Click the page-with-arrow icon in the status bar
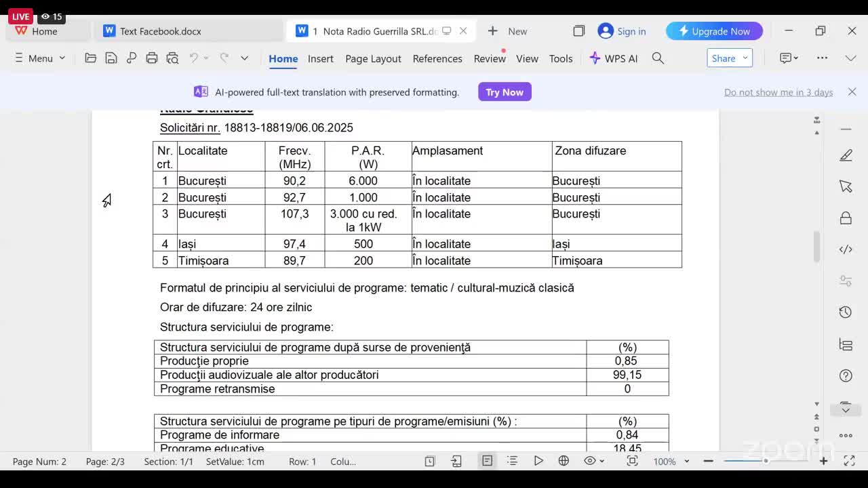Image resolution: width=868 pixels, height=488 pixels. click(456, 461)
